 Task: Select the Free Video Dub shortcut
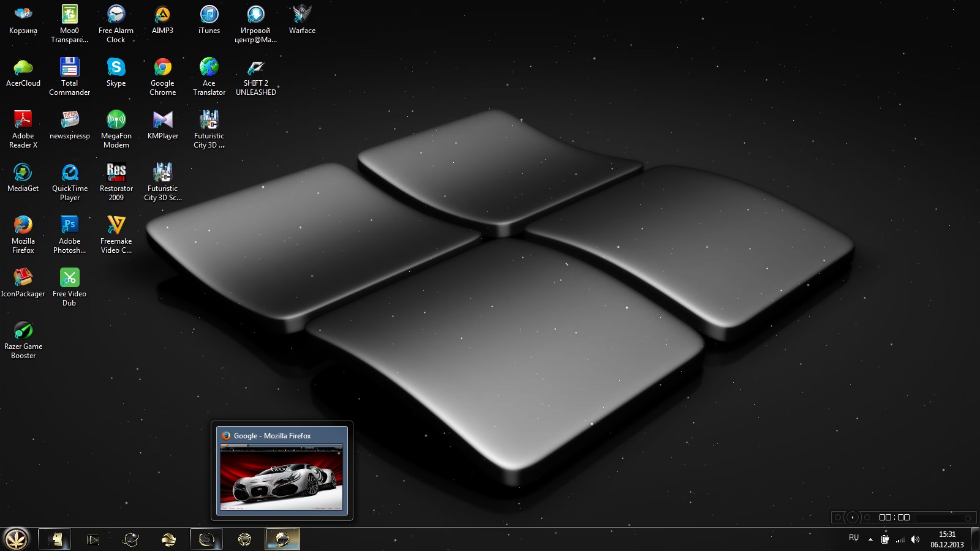69,287
